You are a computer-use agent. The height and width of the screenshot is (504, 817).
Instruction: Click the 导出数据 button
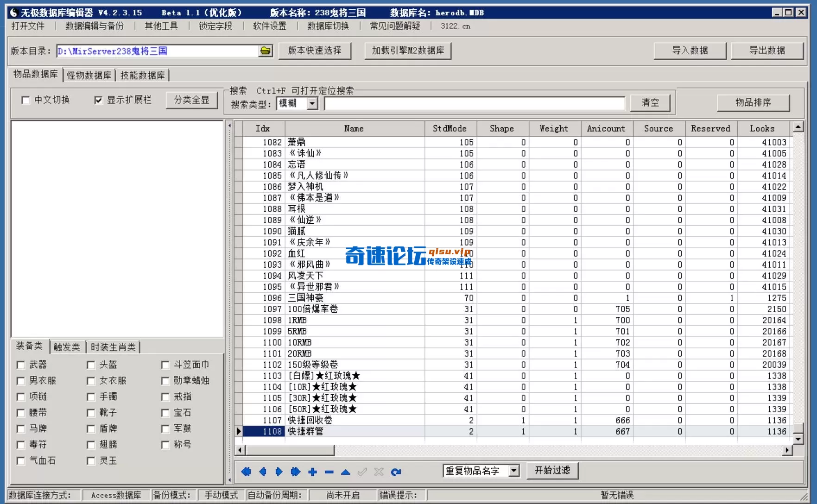coord(767,51)
